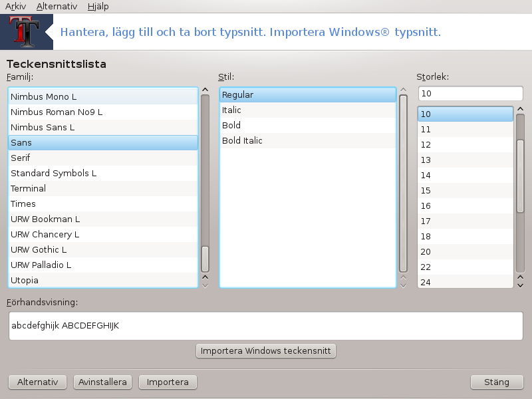Click the Stil list top up arrow
This screenshot has height=399, width=532.
click(x=403, y=90)
